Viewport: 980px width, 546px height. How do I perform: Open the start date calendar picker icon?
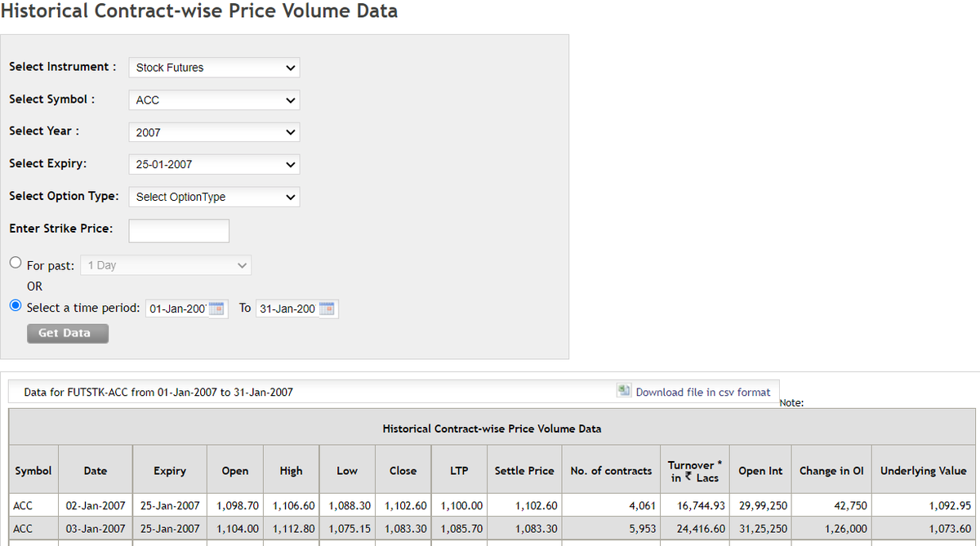click(216, 309)
